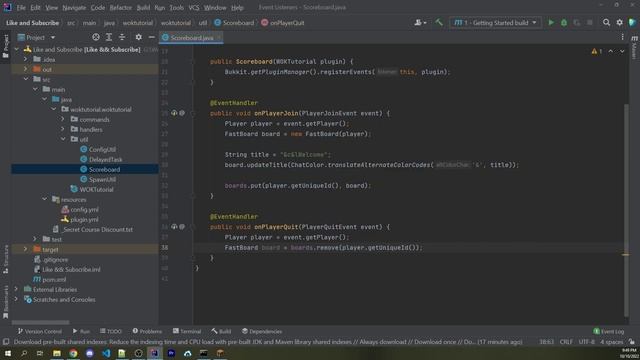Click UTF-8 encoding in status bar

[x=587, y=342]
